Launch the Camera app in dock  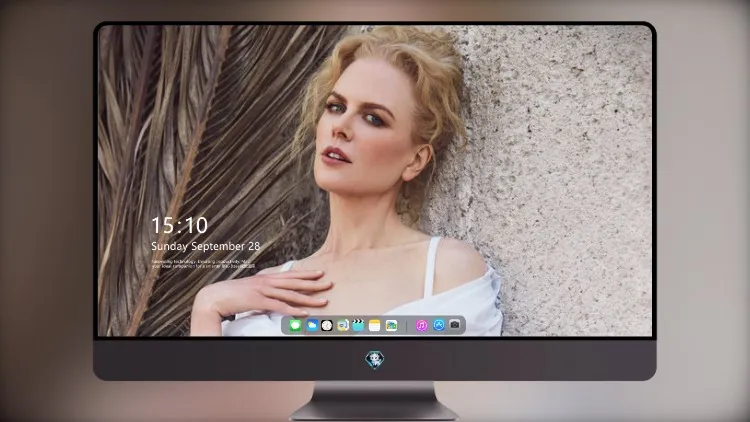click(455, 325)
